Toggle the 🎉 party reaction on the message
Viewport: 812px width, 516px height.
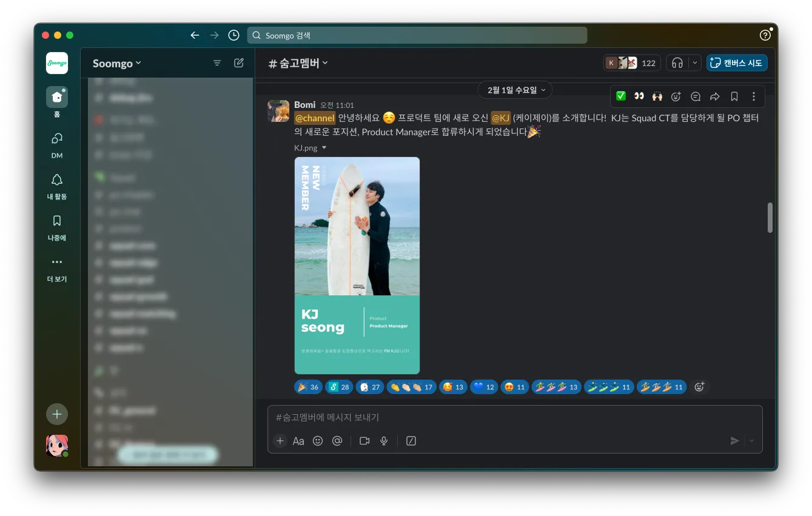308,386
